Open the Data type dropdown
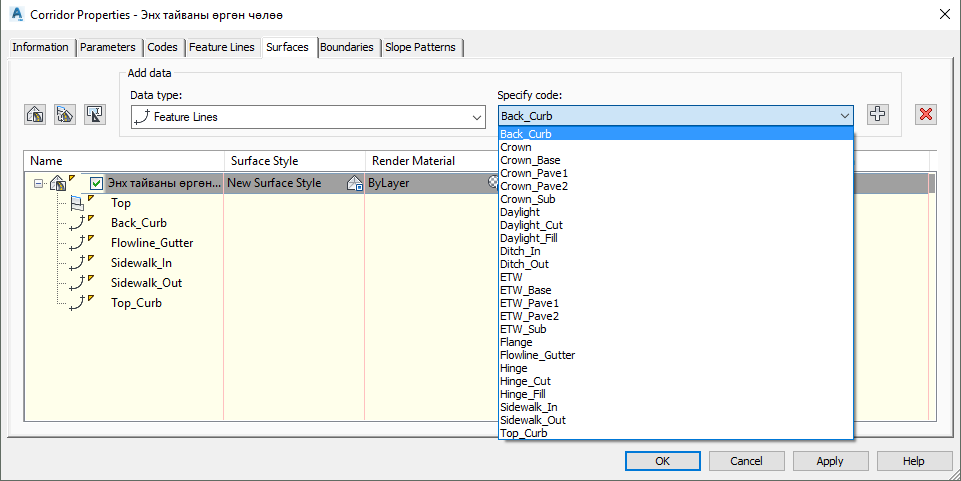This screenshot has width=961, height=481. tap(476, 117)
